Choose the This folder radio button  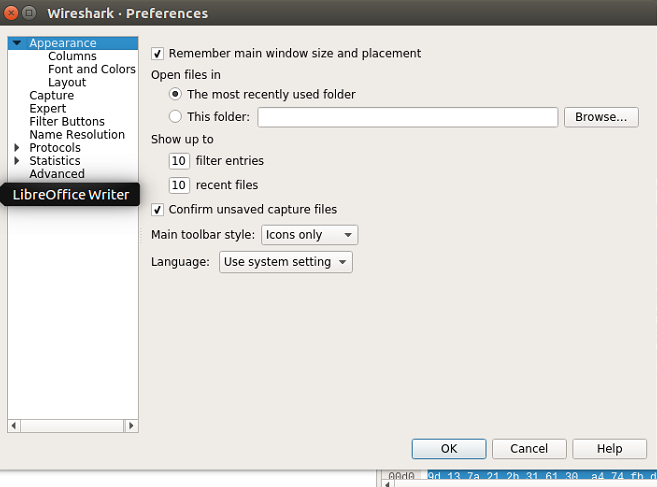[x=175, y=116]
